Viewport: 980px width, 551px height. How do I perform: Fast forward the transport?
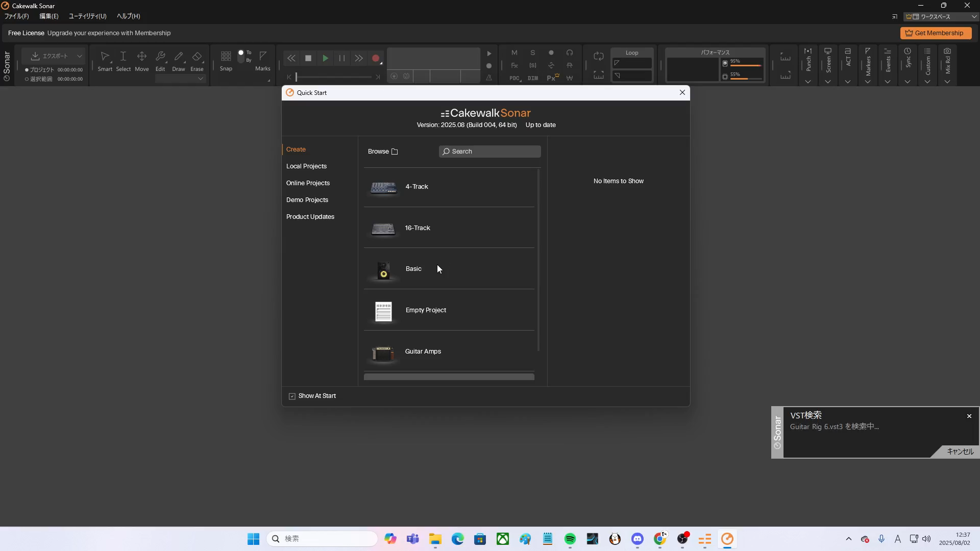click(x=359, y=58)
